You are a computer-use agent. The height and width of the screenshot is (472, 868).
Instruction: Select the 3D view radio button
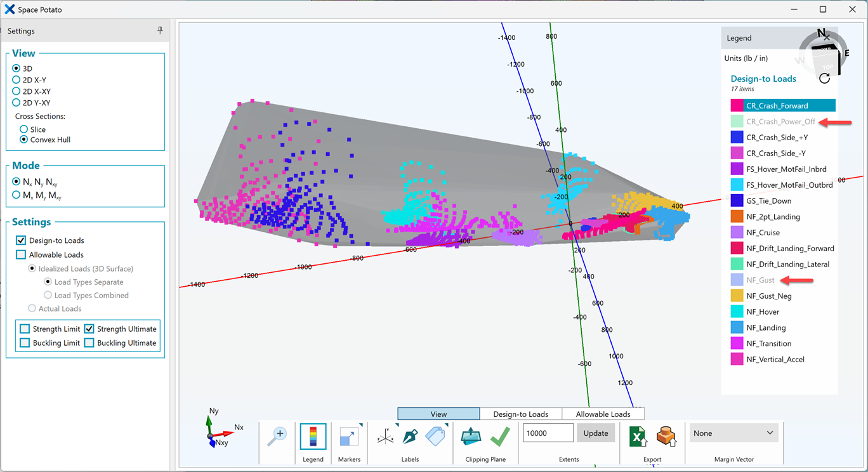pos(16,69)
